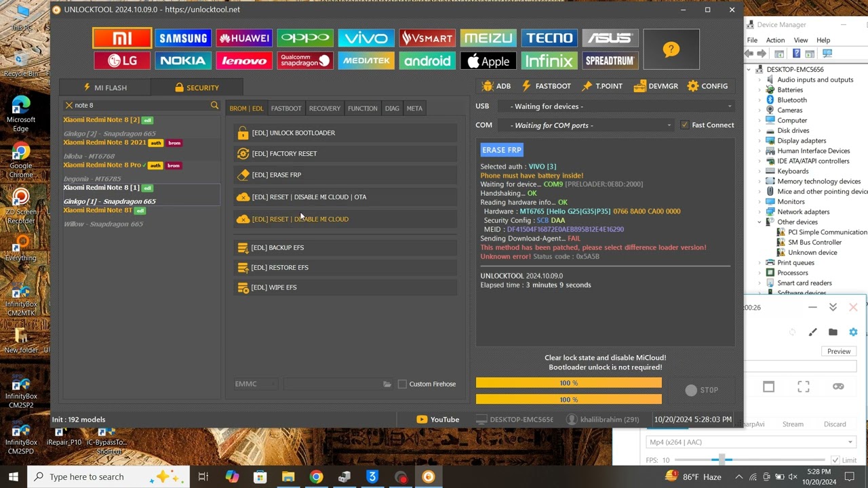This screenshot has width=868, height=488.
Task: Select game capture mode in recorder
Action: [838, 386]
